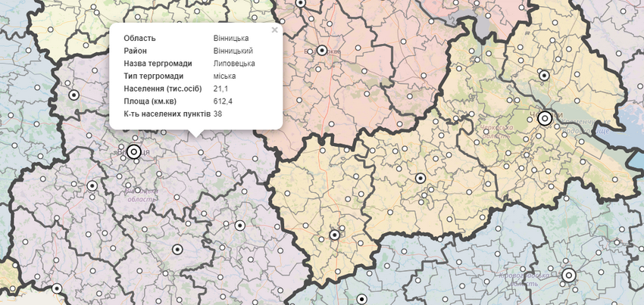
Task: Click the Zolotonosha marker north of Cherkasy
Action: [x=543, y=75]
